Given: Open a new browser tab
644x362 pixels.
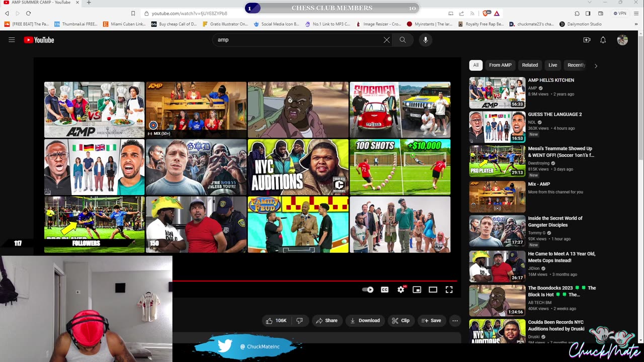Looking at the screenshot, I should 89,3.
